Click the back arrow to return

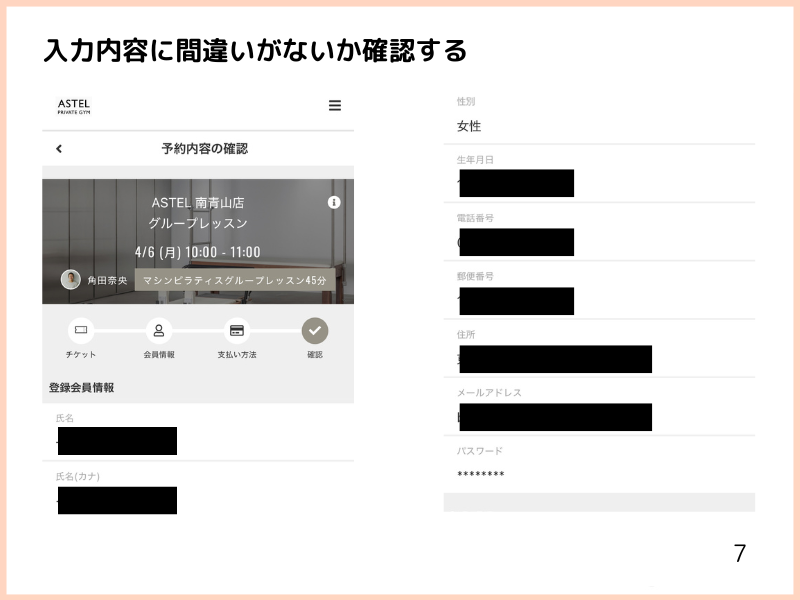click(60, 147)
